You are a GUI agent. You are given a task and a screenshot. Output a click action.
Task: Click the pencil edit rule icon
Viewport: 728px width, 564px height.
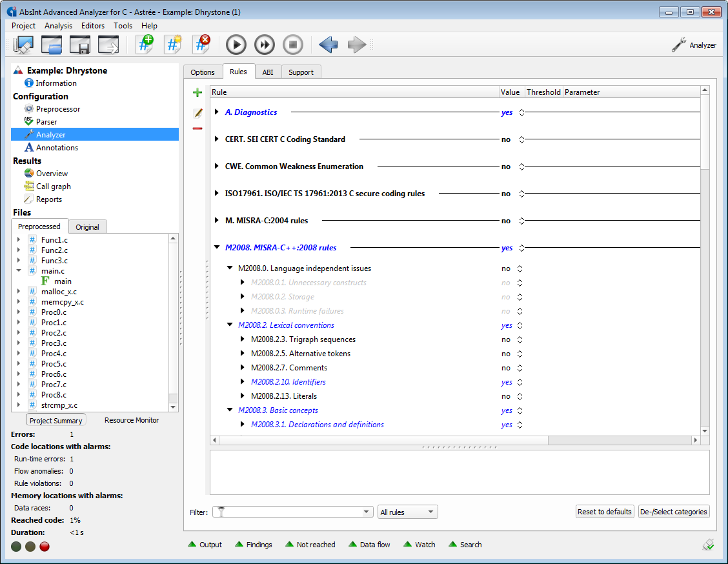tap(197, 113)
